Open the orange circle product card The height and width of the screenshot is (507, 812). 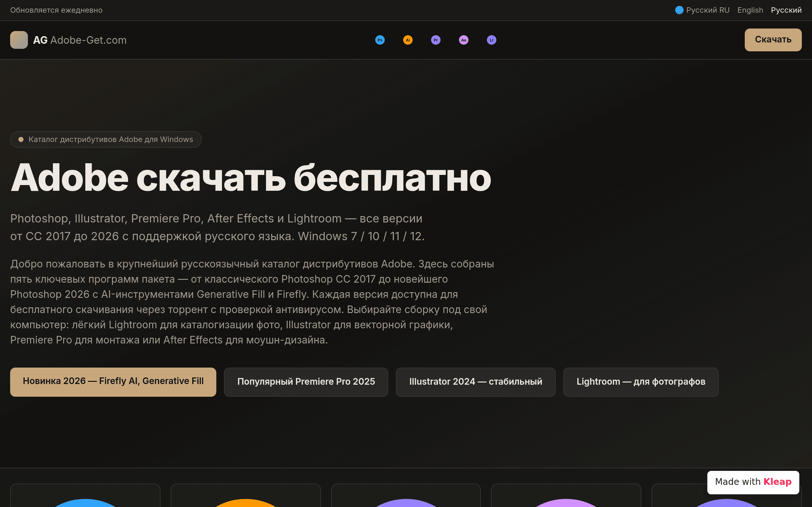click(246, 496)
